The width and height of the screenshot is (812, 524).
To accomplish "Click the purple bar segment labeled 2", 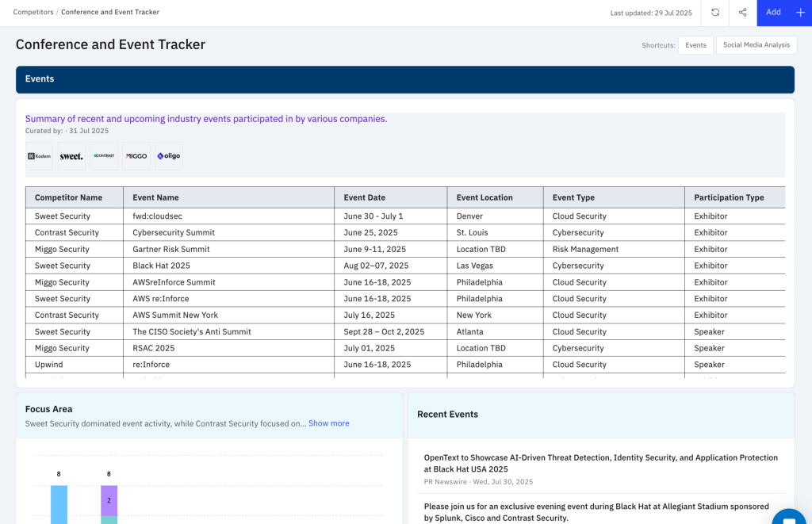I will click(x=109, y=501).
